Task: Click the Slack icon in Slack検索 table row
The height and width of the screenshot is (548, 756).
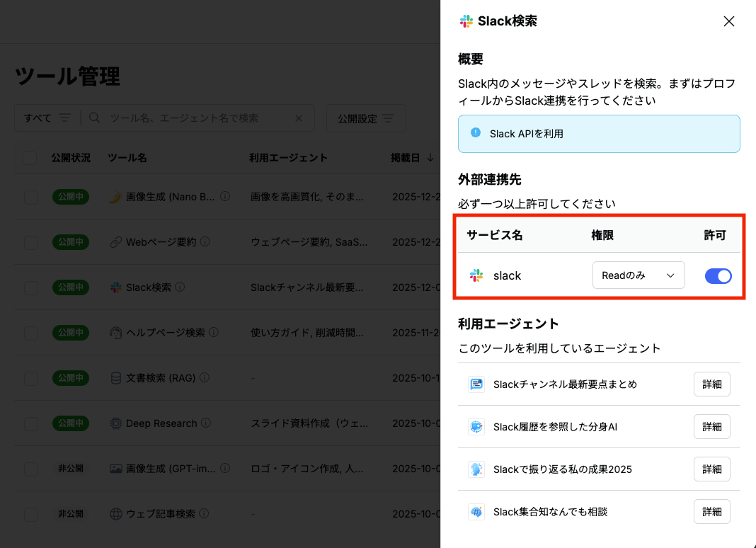Action: coord(115,287)
